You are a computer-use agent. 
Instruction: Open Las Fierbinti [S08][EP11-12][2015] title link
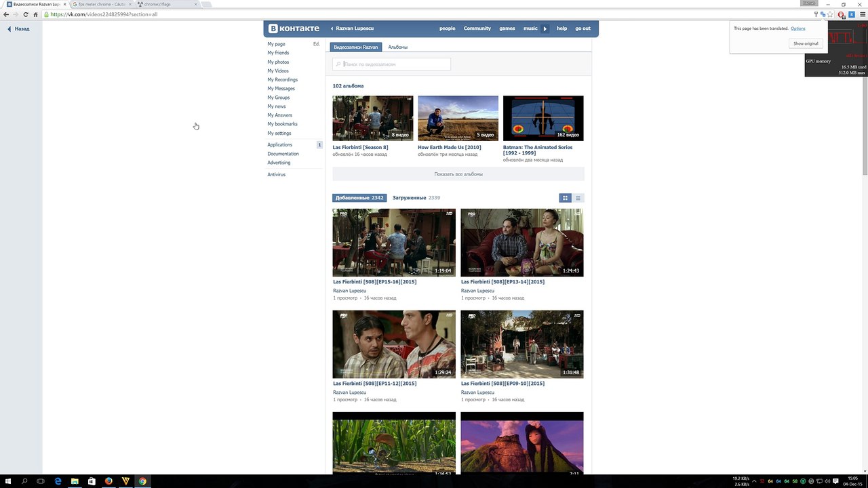click(374, 384)
